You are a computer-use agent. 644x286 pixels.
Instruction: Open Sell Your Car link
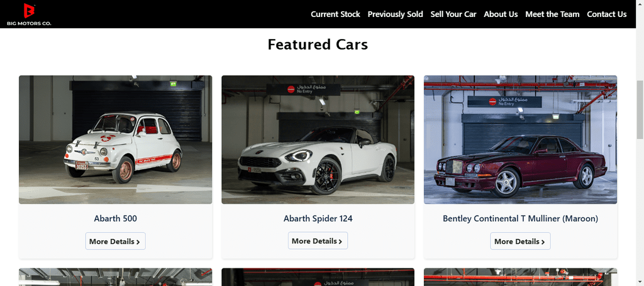coord(453,14)
